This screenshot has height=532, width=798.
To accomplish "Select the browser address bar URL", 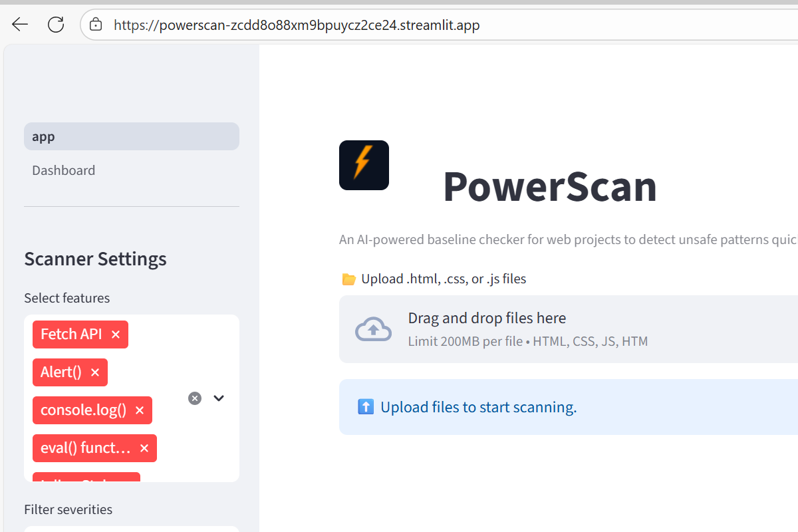I will pos(297,25).
